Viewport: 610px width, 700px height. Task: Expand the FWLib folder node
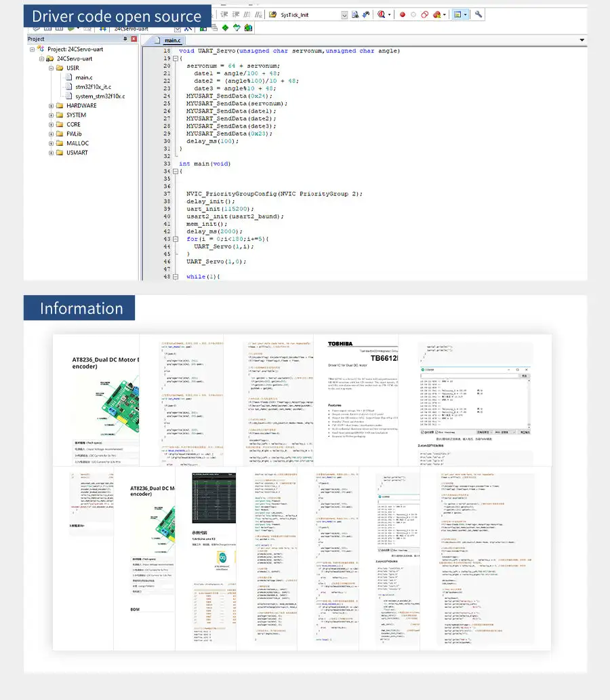tap(52, 134)
